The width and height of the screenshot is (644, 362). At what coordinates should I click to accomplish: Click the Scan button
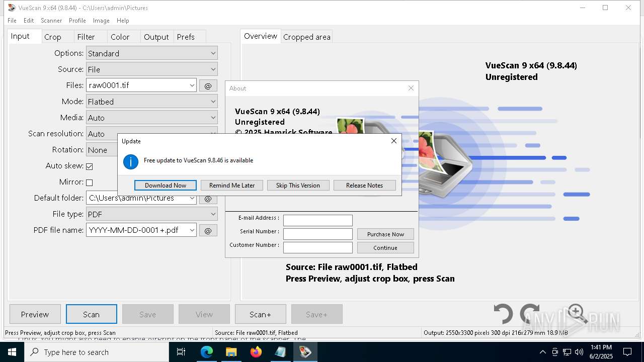tap(92, 314)
